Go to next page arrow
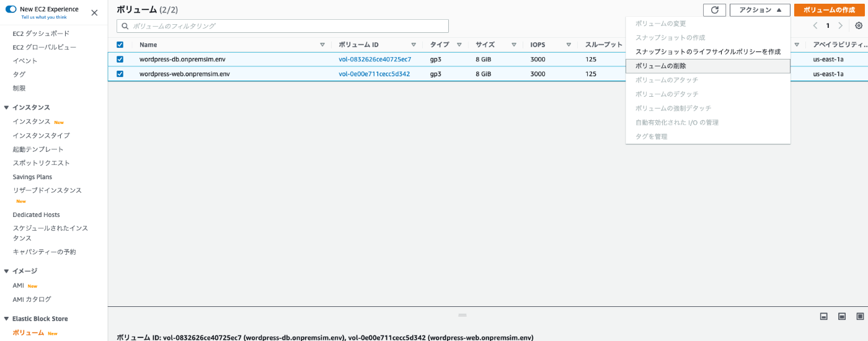 pyautogui.click(x=840, y=26)
